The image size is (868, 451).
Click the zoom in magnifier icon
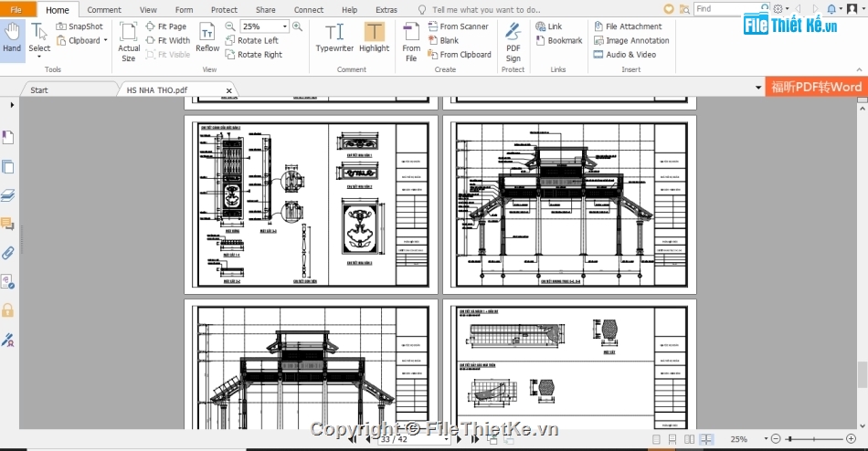[x=297, y=26]
